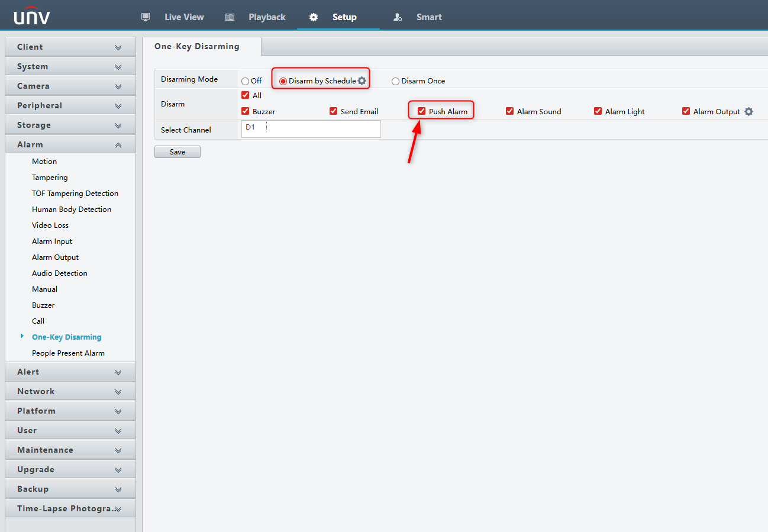The height and width of the screenshot is (532, 768).
Task: Uncheck the Send Email checkbox
Action: tap(334, 111)
